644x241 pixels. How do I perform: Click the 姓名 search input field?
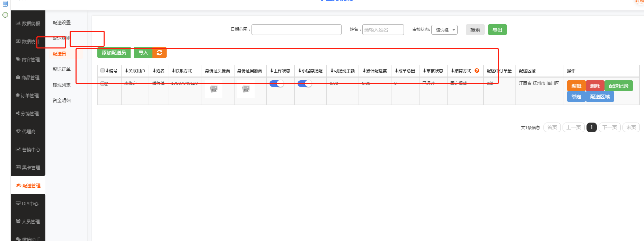(383, 30)
